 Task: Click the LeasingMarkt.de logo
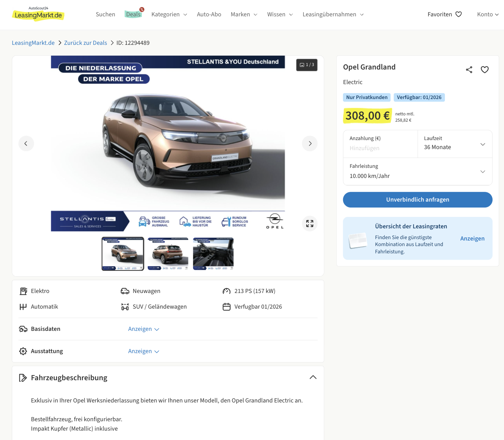click(x=38, y=14)
